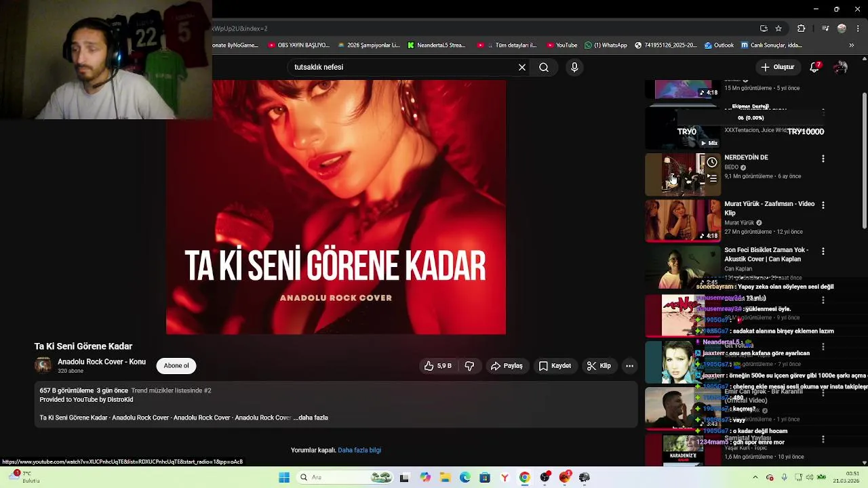
Task: Add NERDEYDİN DE to queue icon
Action: pos(712,179)
